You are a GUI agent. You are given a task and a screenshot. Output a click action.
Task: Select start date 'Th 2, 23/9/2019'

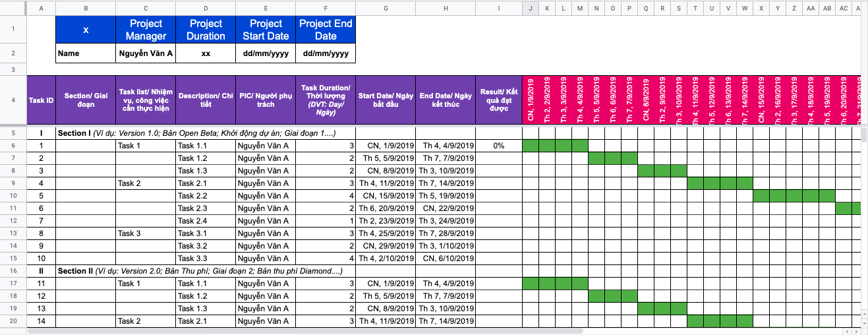click(386, 221)
